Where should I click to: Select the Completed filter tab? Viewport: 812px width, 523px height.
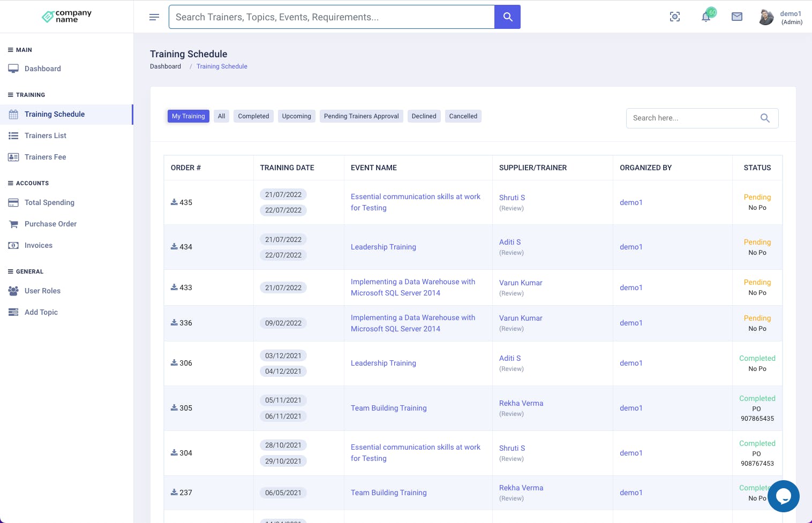253,116
